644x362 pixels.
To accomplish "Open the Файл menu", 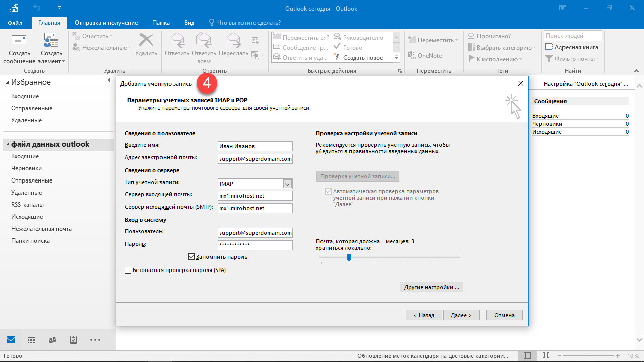I will pos(15,23).
